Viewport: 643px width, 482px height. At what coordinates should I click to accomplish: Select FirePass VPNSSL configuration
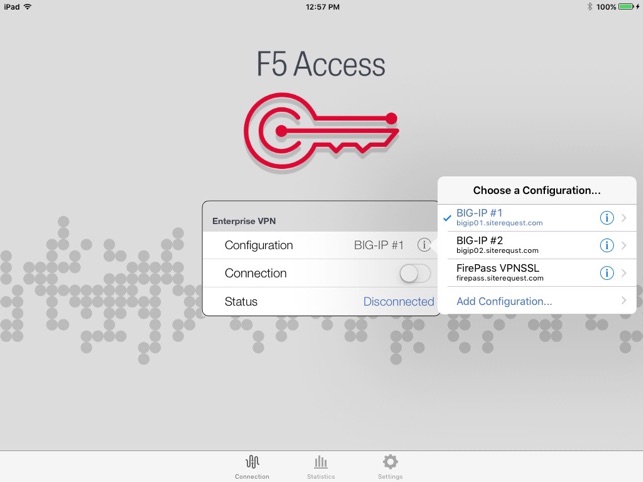click(537, 273)
